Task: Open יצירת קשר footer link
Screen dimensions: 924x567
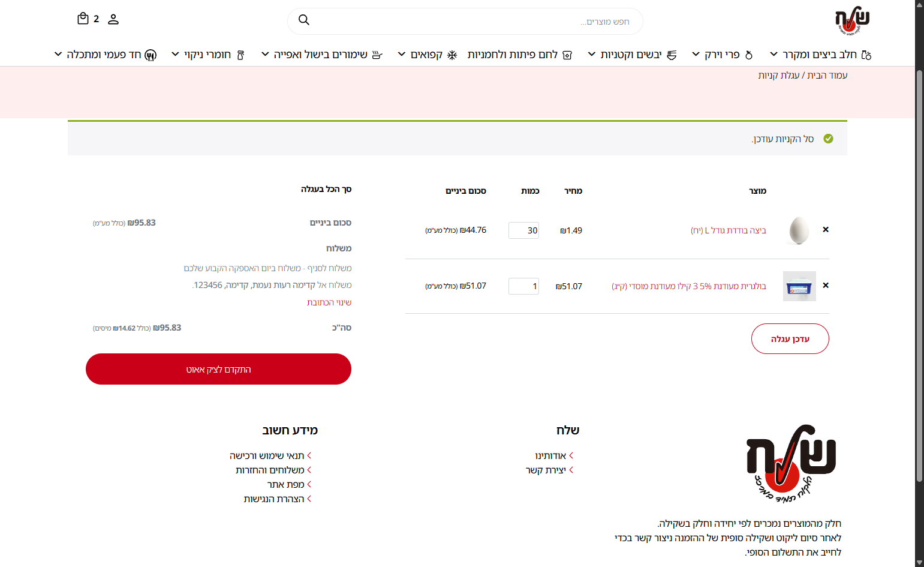Action: point(546,470)
